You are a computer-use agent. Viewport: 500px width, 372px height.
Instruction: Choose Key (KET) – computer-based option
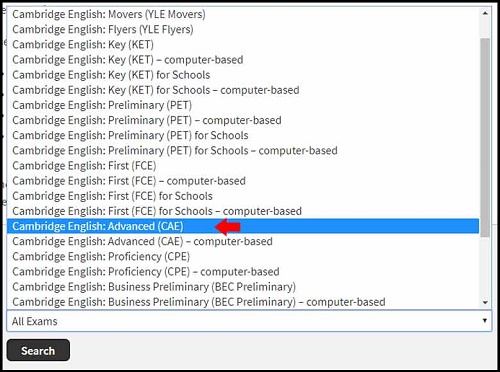click(x=243, y=60)
